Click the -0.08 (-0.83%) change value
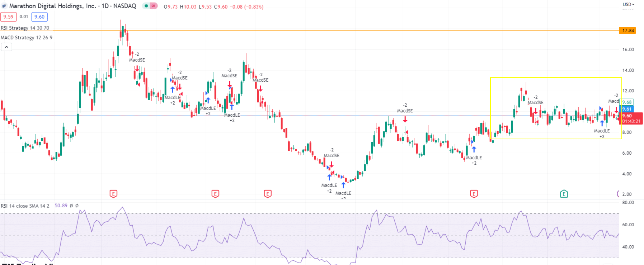Image resolution: width=644 pixels, height=265 pixels. 247,7
